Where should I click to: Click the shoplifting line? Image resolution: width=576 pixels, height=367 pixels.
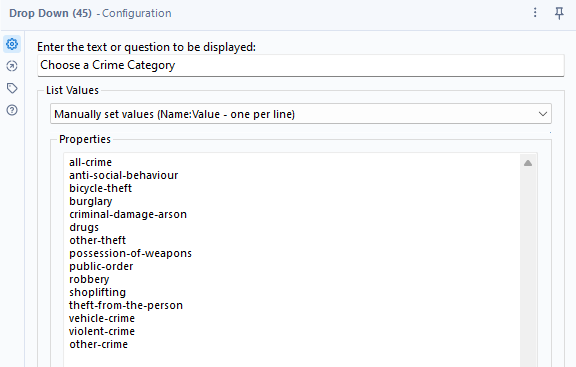tap(97, 292)
